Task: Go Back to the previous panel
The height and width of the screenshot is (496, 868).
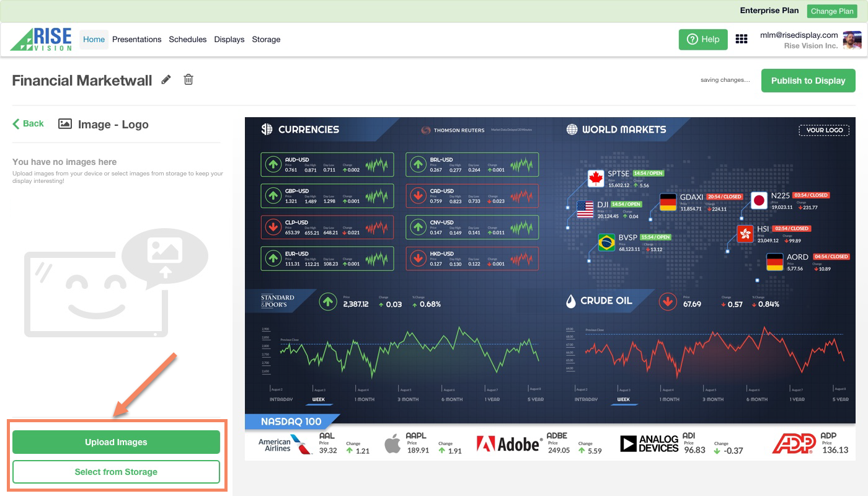Action: pos(28,123)
